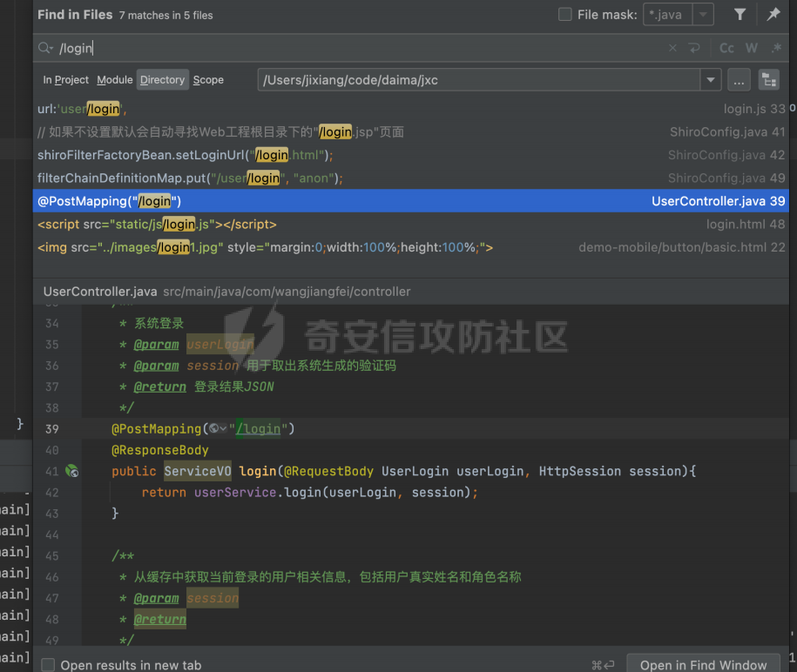Select the Directory scope tab

pyautogui.click(x=163, y=80)
